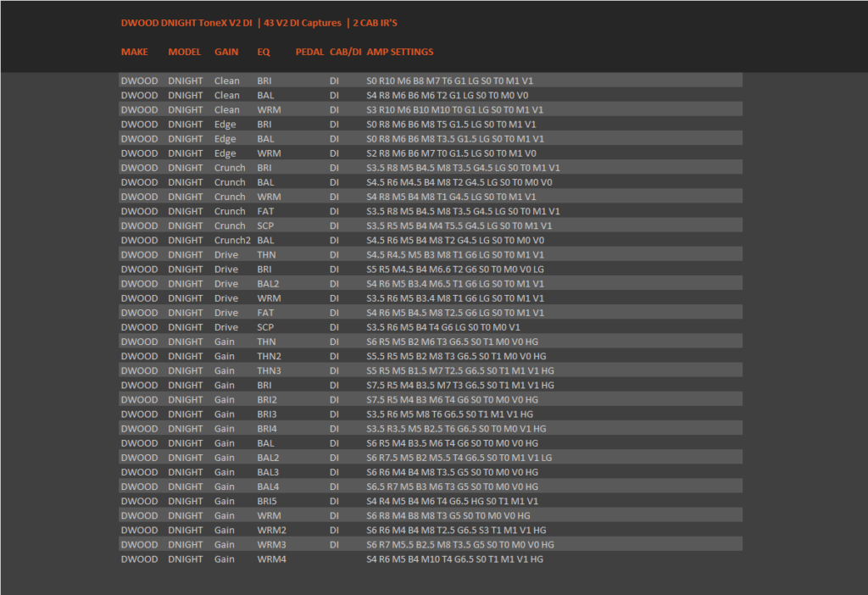Select settings starting 'S6 R7.5 M5 B2 M5.5'

(x=459, y=457)
